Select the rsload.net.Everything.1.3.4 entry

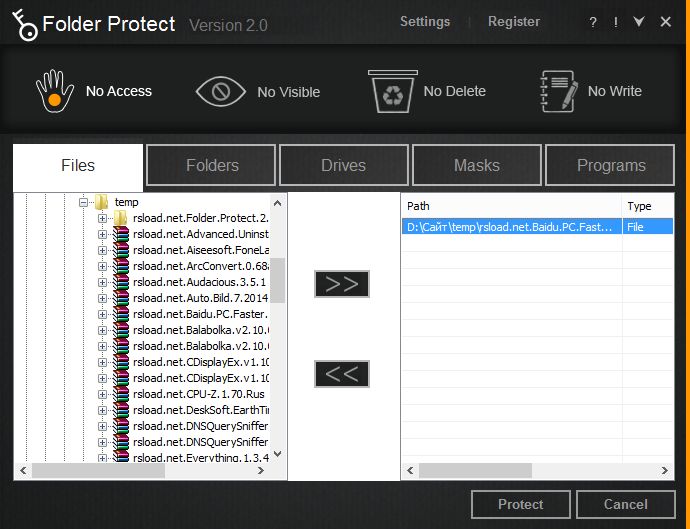201,458
